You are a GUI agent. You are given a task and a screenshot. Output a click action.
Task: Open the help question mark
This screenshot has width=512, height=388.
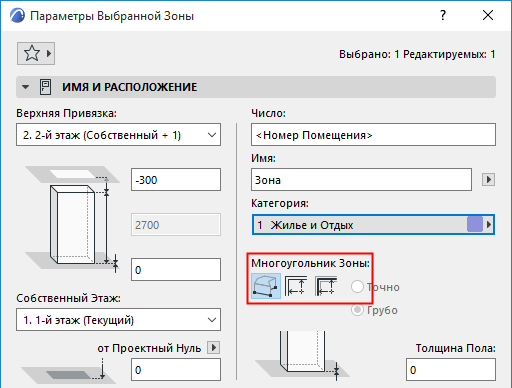tap(443, 15)
